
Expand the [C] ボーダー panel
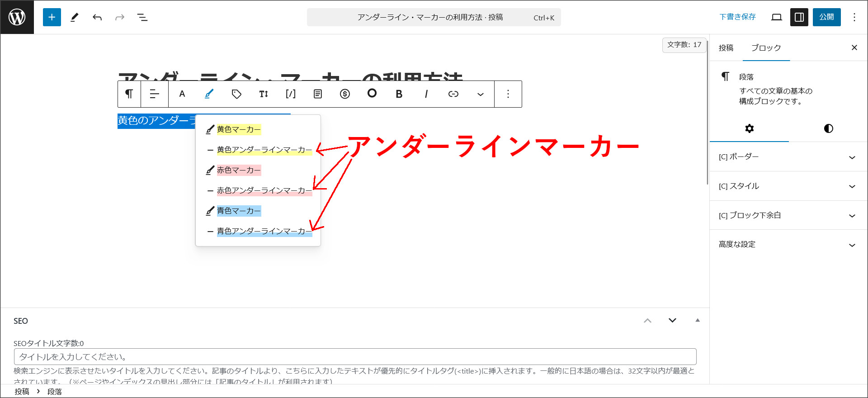click(x=788, y=157)
